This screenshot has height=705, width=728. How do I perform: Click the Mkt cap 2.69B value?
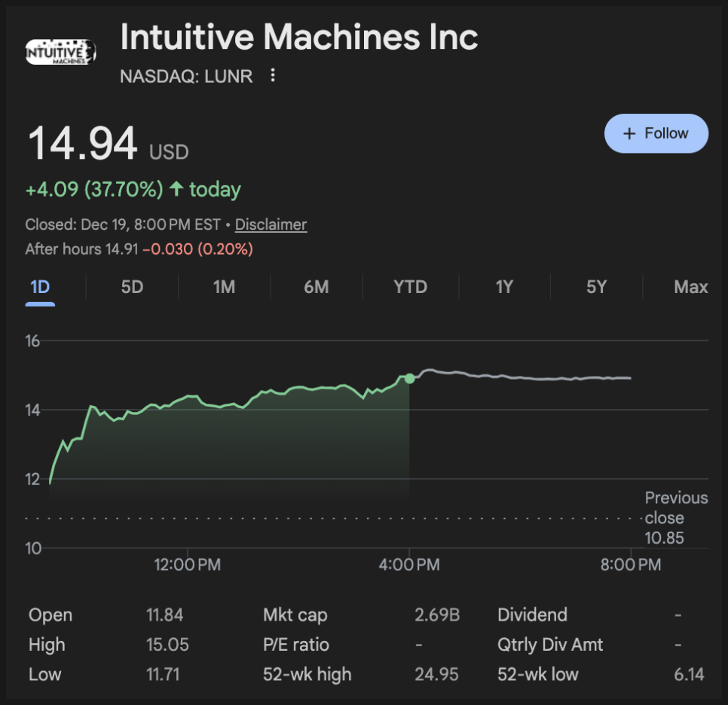(x=437, y=615)
